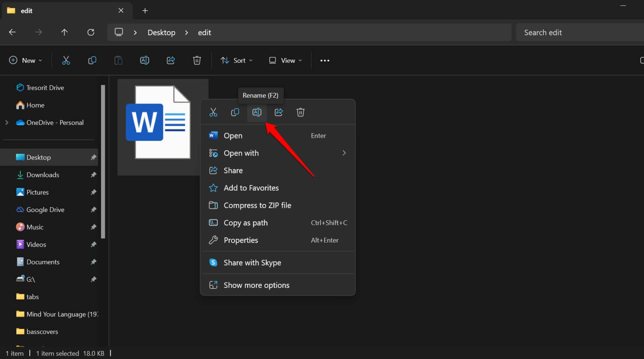Choose Open with from the context menu
The image size is (644, 359).
pos(241,153)
